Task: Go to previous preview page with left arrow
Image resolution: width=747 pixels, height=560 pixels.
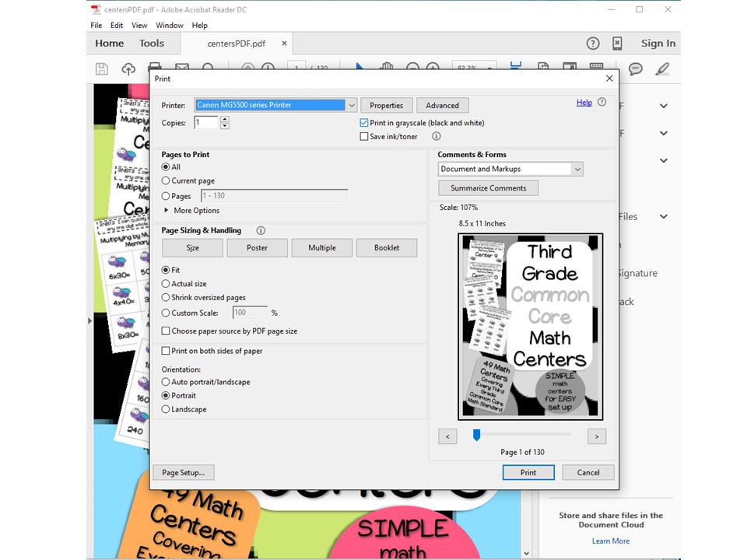Action: point(447,436)
